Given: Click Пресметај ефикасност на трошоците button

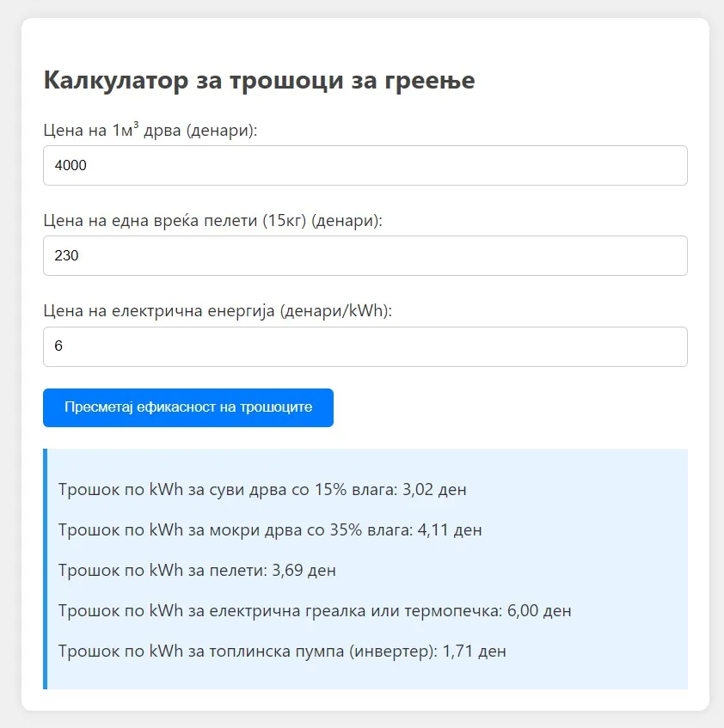Looking at the screenshot, I should (x=188, y=407).
